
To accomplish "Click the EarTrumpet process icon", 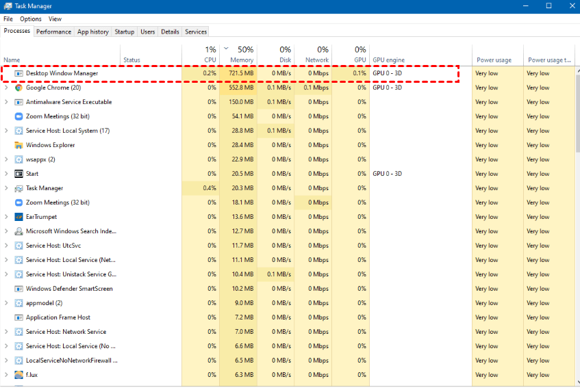I will coord(18,217).
